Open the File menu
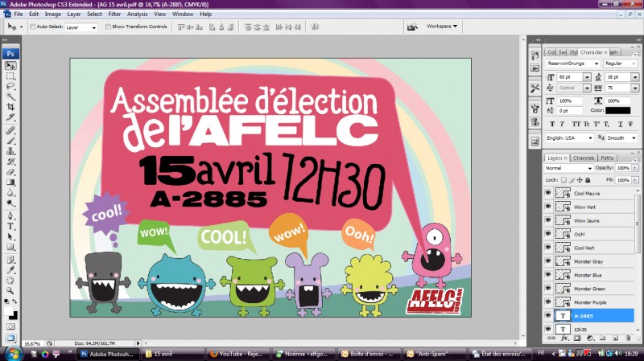The height and width of the screenshot is (361, 644). click(19, 14)
